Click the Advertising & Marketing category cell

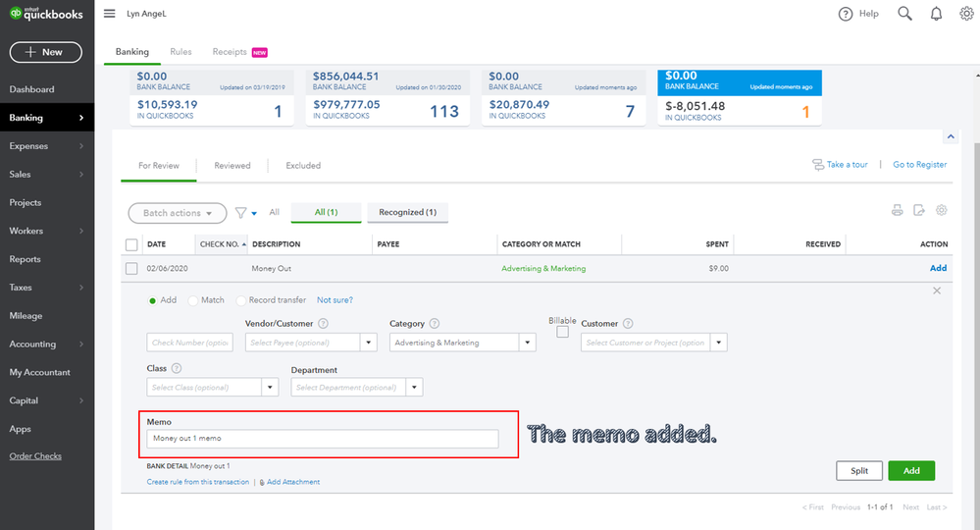pos(543,269)
